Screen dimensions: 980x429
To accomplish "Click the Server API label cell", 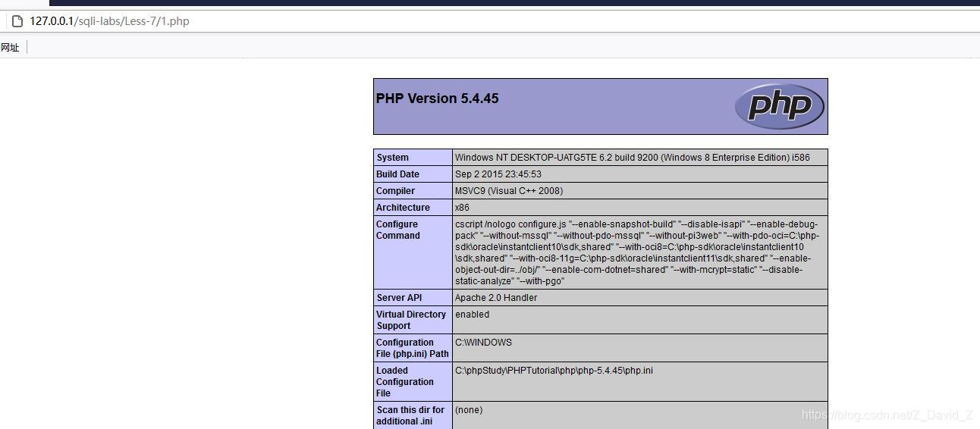I will (413, 298).
